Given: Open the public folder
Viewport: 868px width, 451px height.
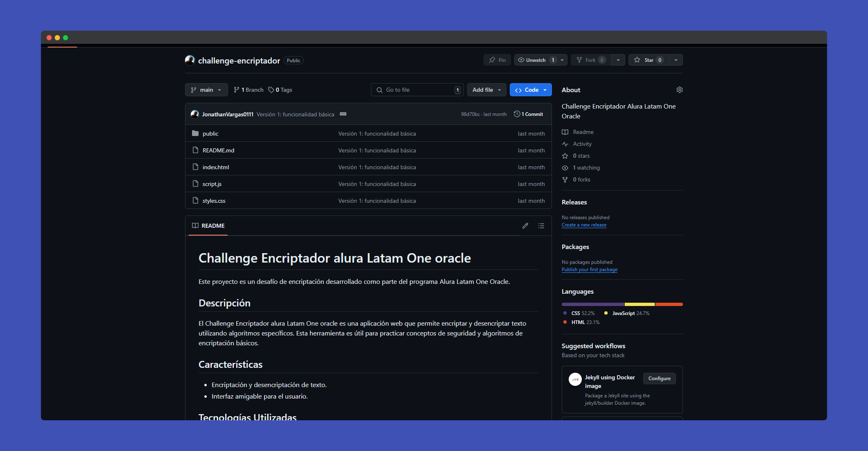Looking at the screenshot, I should pos(210,134).
